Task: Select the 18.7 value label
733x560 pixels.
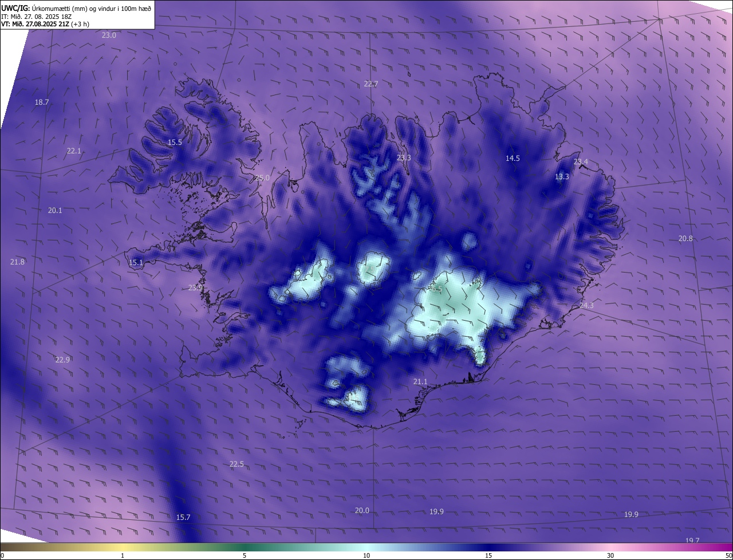Action: coord(42,102)
